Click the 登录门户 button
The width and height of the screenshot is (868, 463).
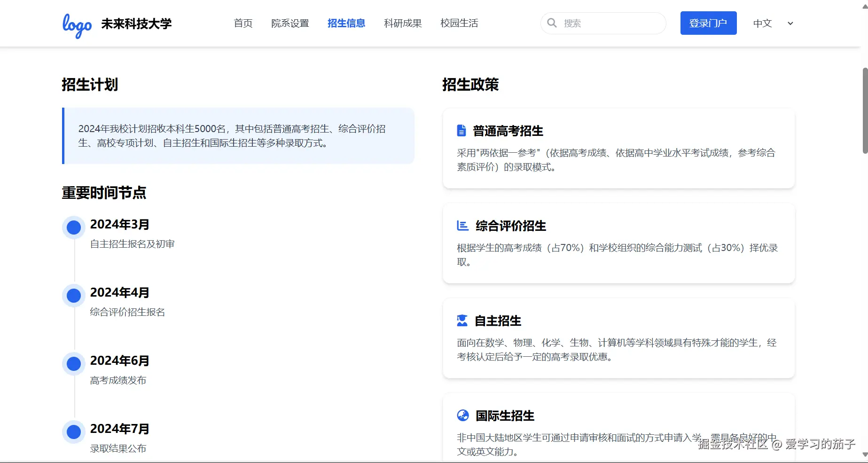(708, 23)
